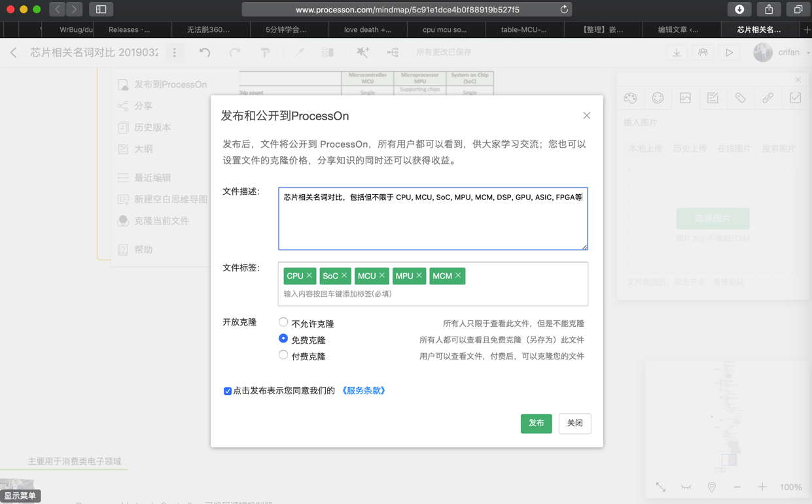Viewport: 812px width, 504px height.
Task: Toggle the navigator eye icon
Action: click(686, 487)
